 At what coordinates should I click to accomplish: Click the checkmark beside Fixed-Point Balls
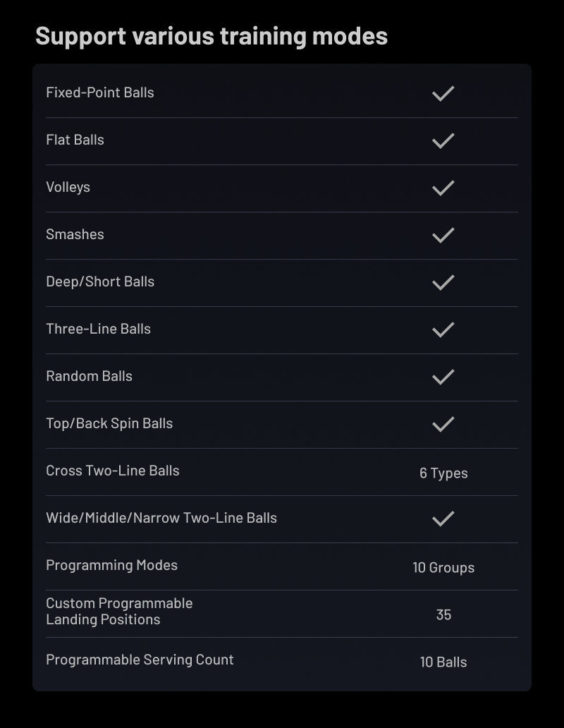point(443,93)
